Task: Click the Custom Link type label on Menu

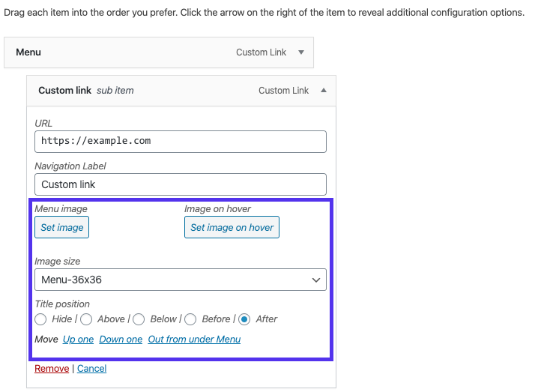Action: tap(262, 52)
